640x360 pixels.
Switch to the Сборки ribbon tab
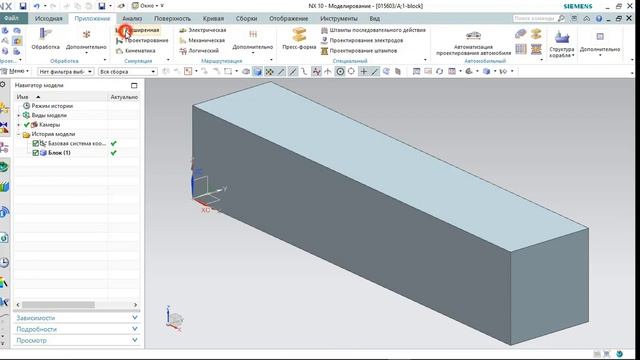click(246, 18)
